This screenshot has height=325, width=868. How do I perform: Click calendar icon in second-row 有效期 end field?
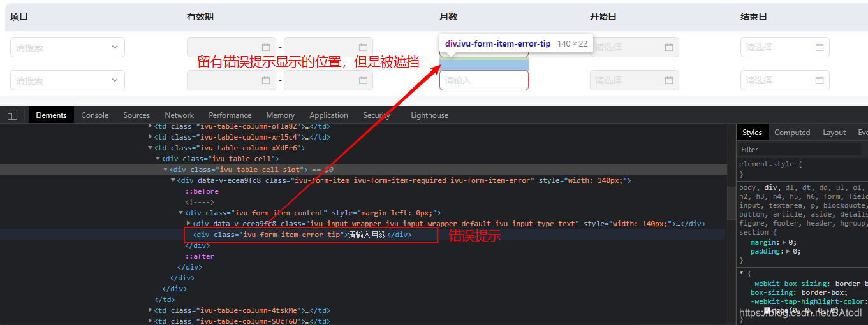coord(363,80)
